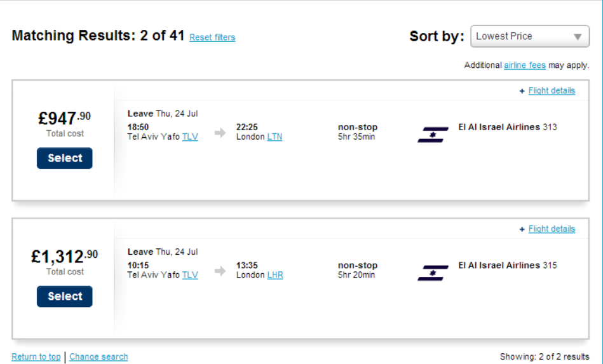Select the £947.90 flight
Image resolution: width=603 pixels, height=364 pixels.
click(x=65, y=158)
